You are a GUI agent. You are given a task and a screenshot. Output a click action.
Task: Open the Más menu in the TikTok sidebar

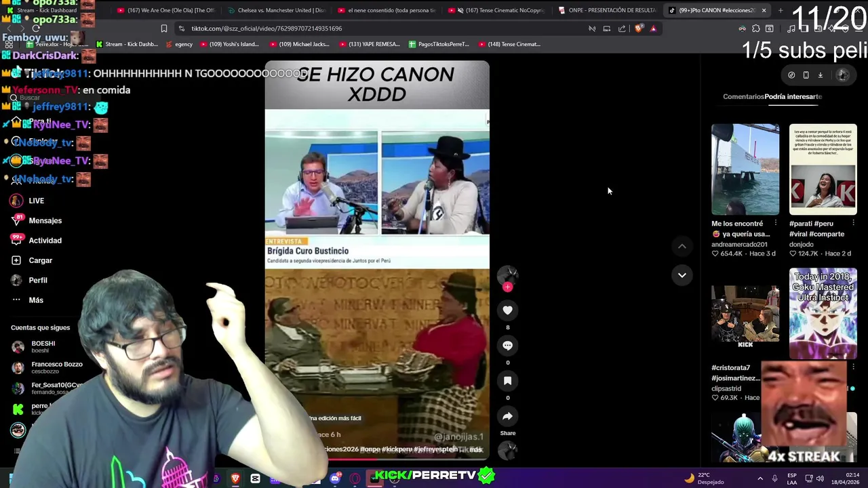[x=27, y=300]
